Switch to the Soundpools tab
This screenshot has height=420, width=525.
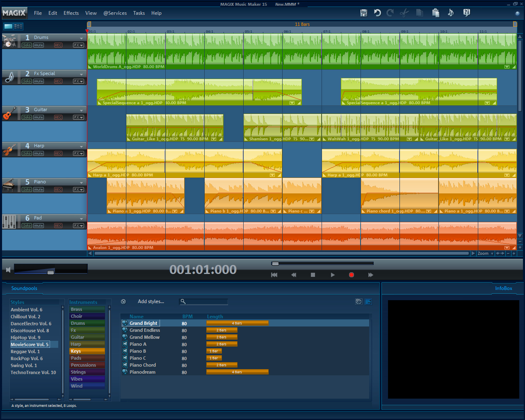24,288
